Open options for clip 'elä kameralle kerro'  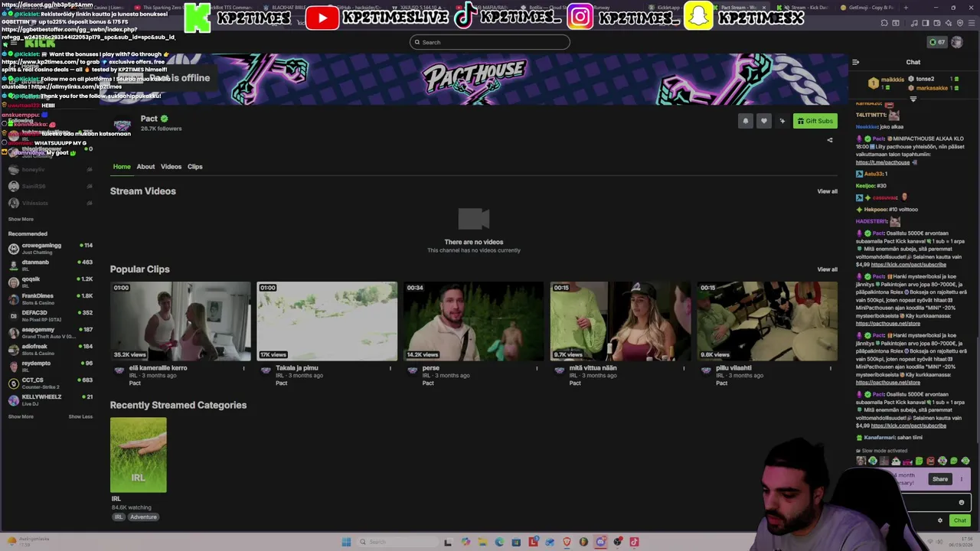click(243, 368)
